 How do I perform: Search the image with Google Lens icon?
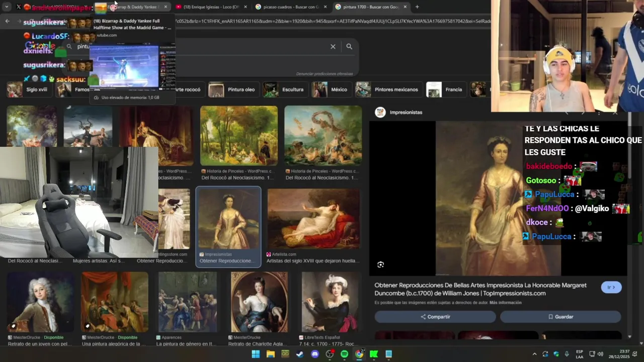[x=381, y=264]
